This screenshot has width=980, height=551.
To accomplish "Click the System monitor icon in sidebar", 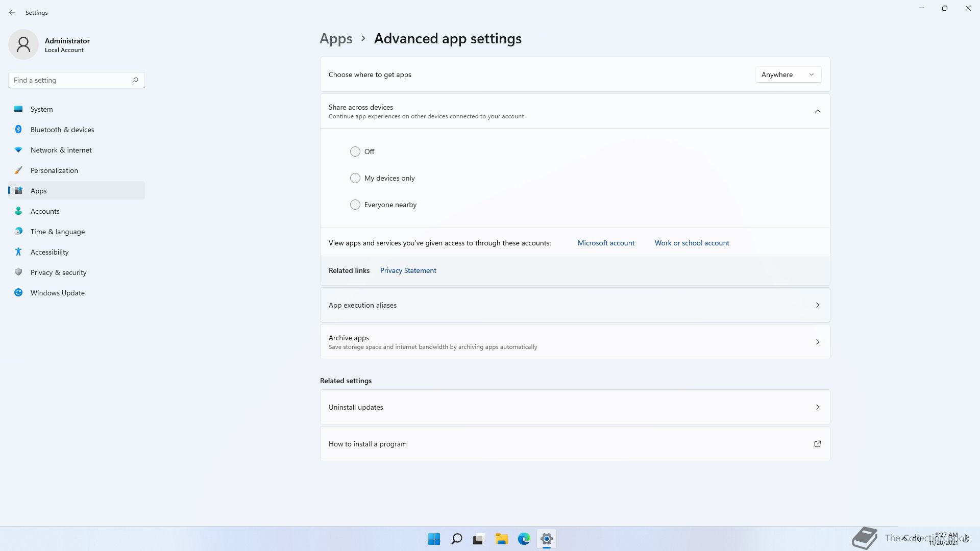I will pos(18,109).
